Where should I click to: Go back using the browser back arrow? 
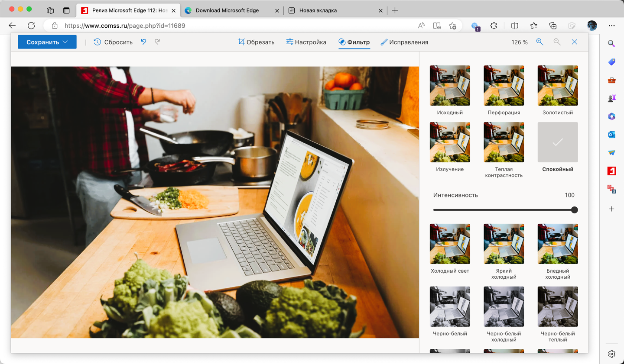[12, 26]
